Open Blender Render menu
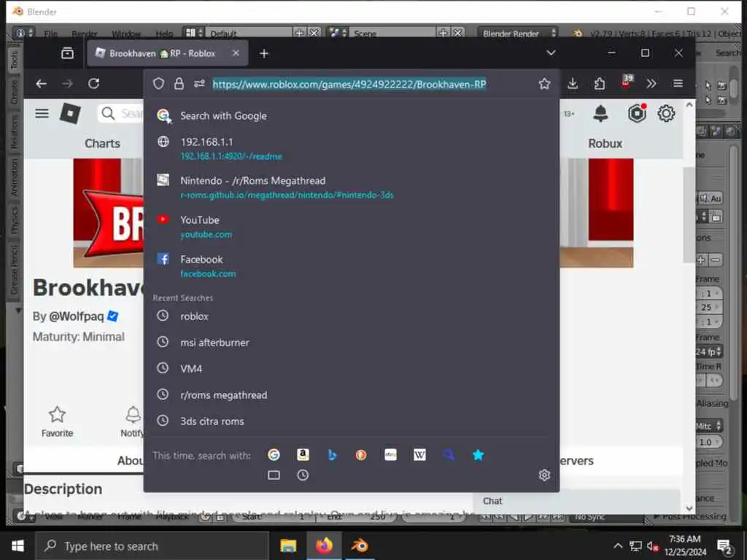747x560 pixels. point(85,34)
